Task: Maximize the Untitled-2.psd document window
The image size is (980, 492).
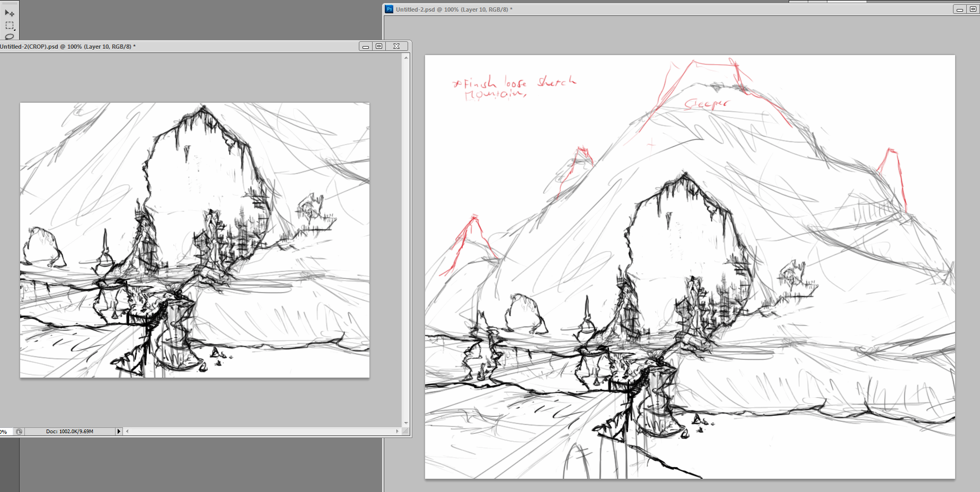Action: tap(973, 9)
